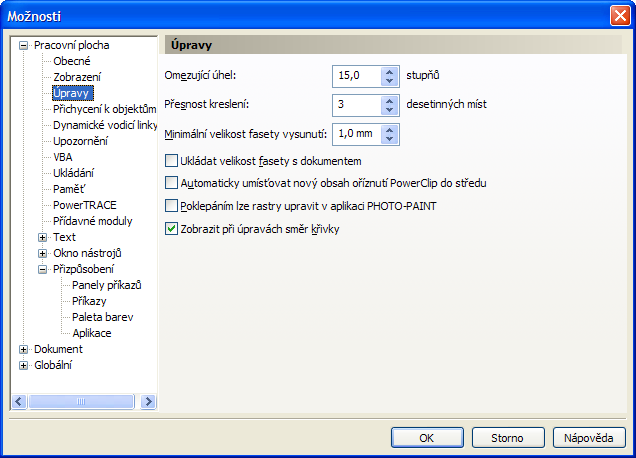Select Okno nástrojů tree label
636x458 pixels.
pyautogui.click(x=87, y=253)
